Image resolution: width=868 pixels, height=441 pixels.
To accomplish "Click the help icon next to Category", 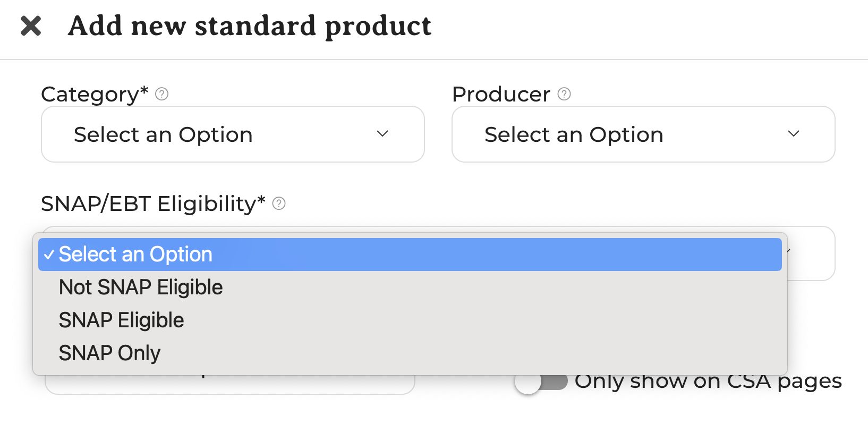I will [161, 94].
